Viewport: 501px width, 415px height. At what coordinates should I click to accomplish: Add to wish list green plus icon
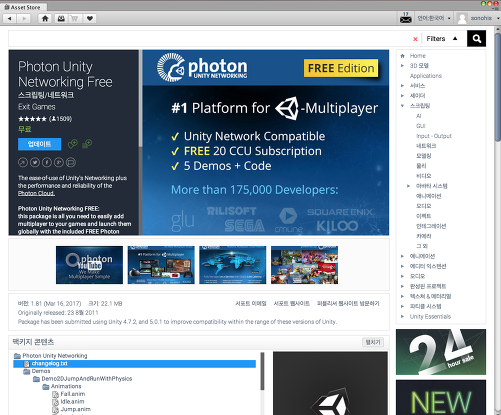coord(73,144)
